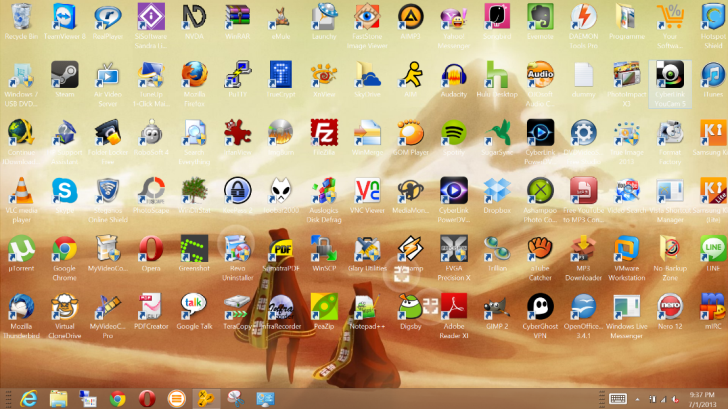Show hidden system tray icons arrow

click(x=637, y=399)
